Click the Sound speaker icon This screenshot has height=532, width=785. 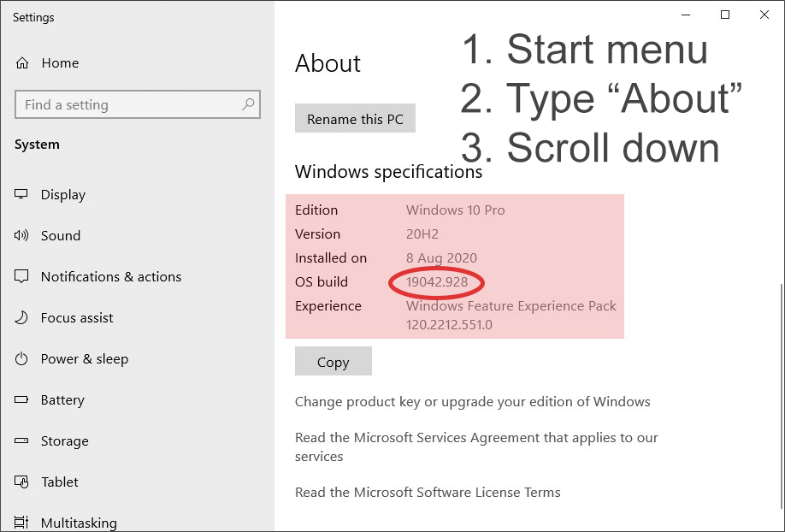coord(22,235)
